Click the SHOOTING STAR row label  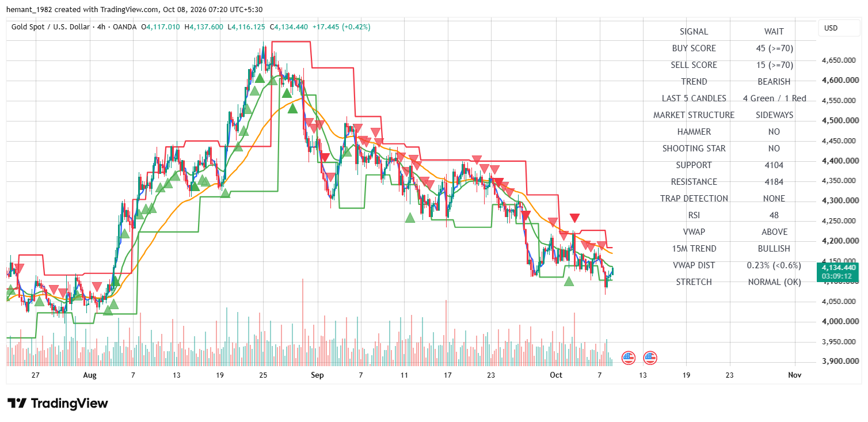coord(694,149)
